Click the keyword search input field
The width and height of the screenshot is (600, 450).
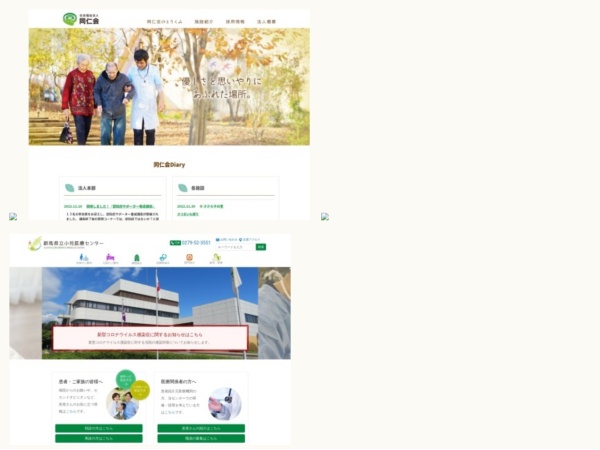235,247
